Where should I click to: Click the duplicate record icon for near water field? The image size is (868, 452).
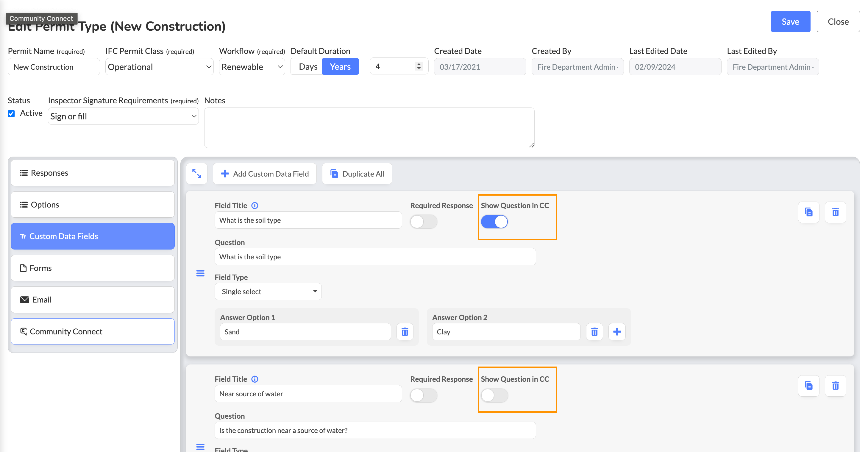(808, 386)
